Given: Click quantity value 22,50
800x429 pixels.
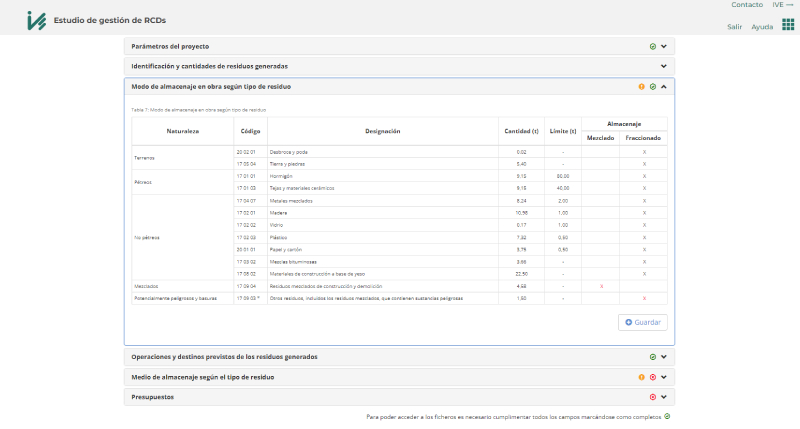Looking at the screenshot, I should tap(521, 274).
